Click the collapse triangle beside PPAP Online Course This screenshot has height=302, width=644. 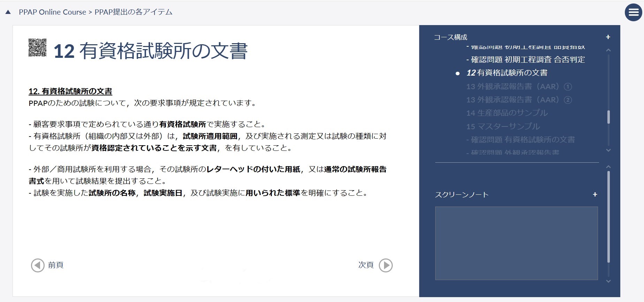(x=8, y=12)
